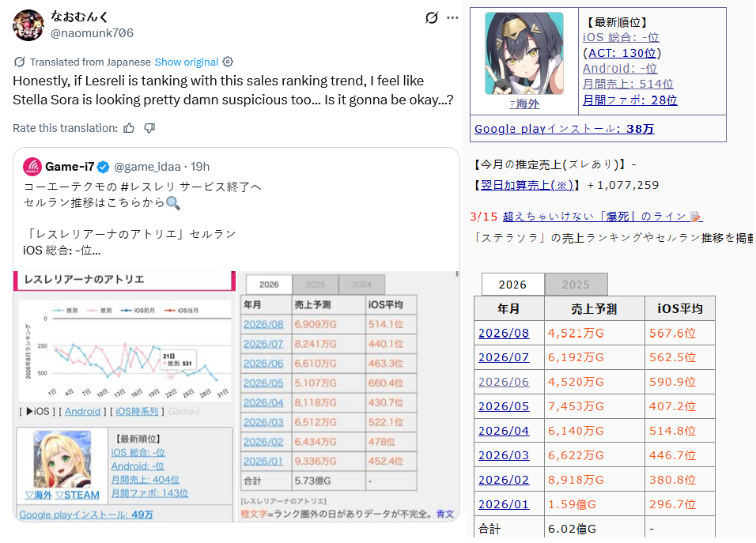
Task: Click Game-i7 verified badge
Action: pos(103,168)
